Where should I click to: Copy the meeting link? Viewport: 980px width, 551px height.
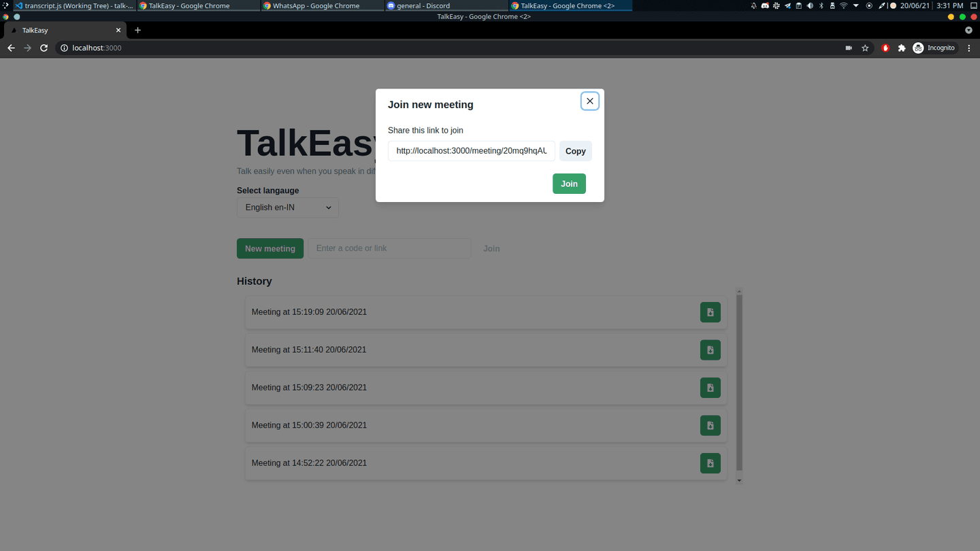tap(576, 151)
